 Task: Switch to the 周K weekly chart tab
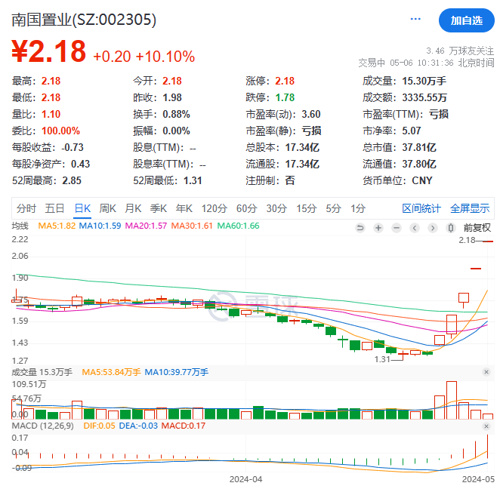(107, 209)
